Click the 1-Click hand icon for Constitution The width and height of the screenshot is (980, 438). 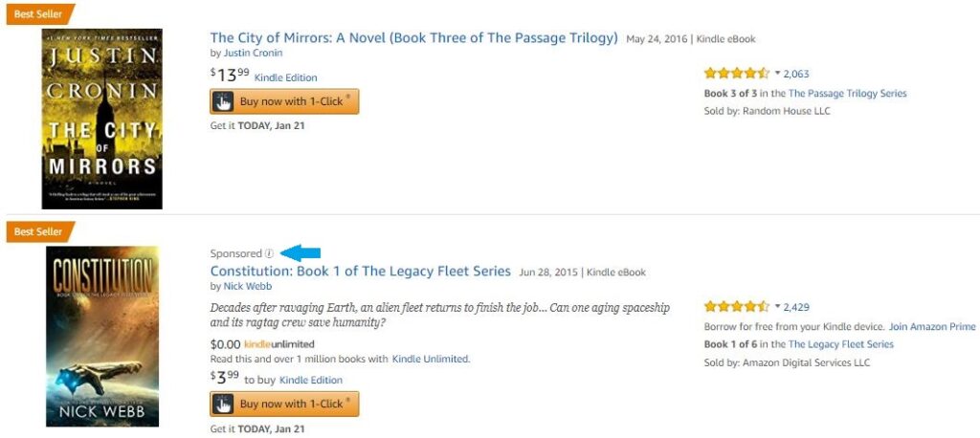[222, 404]
